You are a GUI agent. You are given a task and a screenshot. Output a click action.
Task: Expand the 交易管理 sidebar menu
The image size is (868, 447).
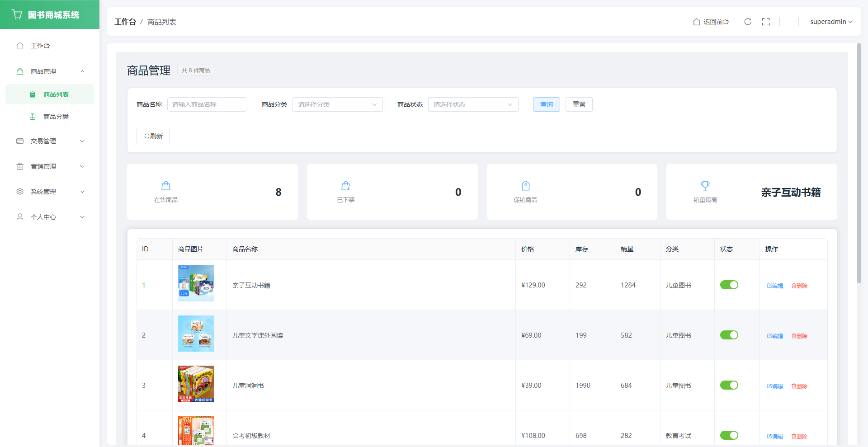tap(50, 141)
